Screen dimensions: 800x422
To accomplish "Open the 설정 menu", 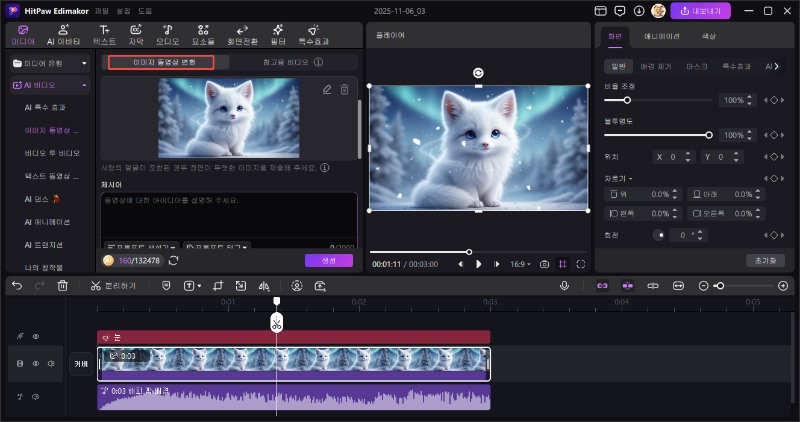I will click(123, 11).
